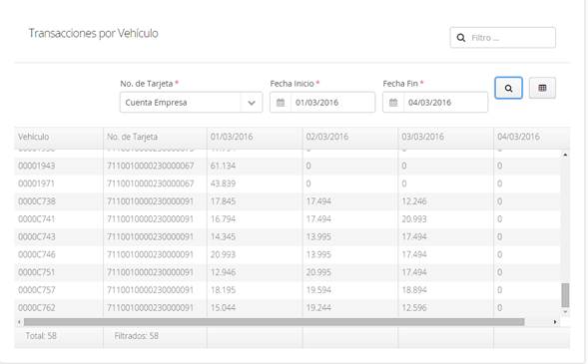Screen dimensions: 588x364
Task: Select vehicle row 0000C751
Action: (x=288, y=272)
